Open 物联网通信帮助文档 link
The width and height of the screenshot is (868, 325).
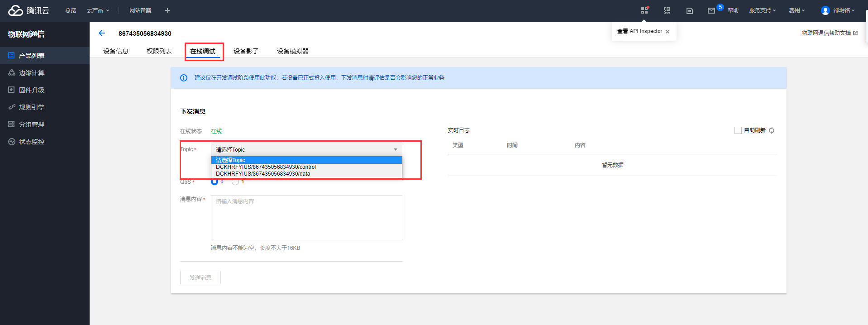pos(830,33)
